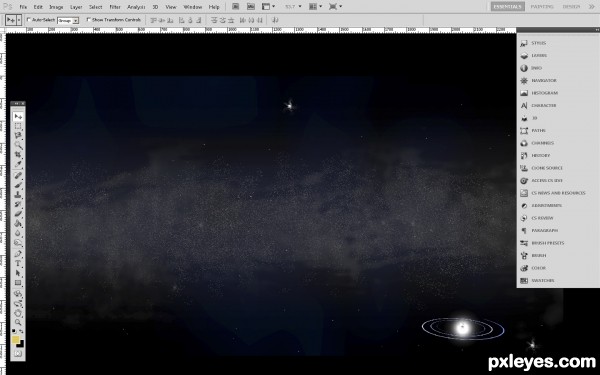Select the Crop tool
This screenshot has height=375, width=600.
tap(18, 155)
